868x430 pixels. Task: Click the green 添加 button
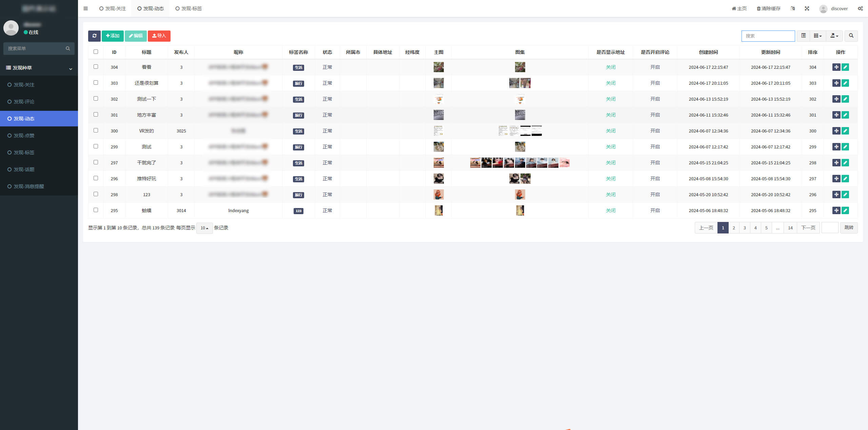113,36
